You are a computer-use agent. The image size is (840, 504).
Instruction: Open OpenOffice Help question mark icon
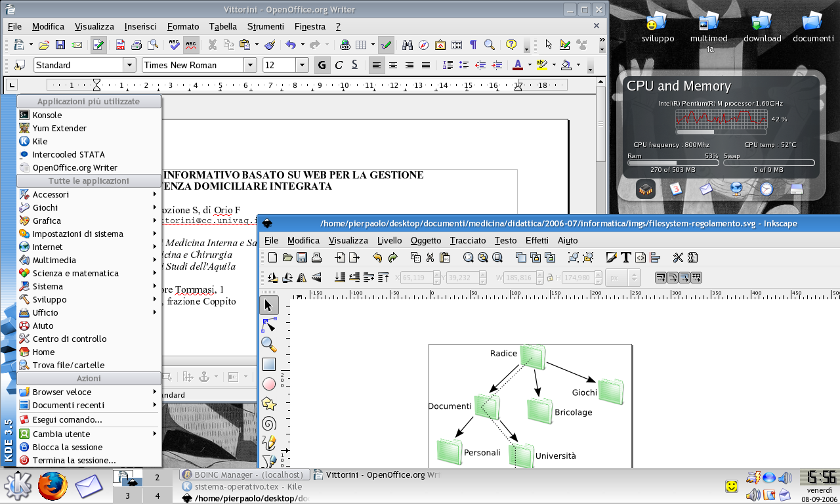pos(511,45)
